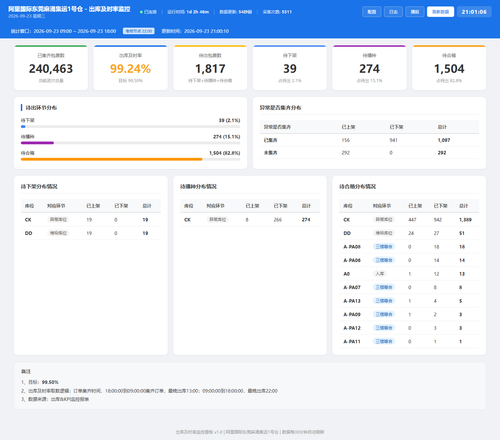Click the 1,504 KPI card value
500x440 pixels.
tap(449, 69)
